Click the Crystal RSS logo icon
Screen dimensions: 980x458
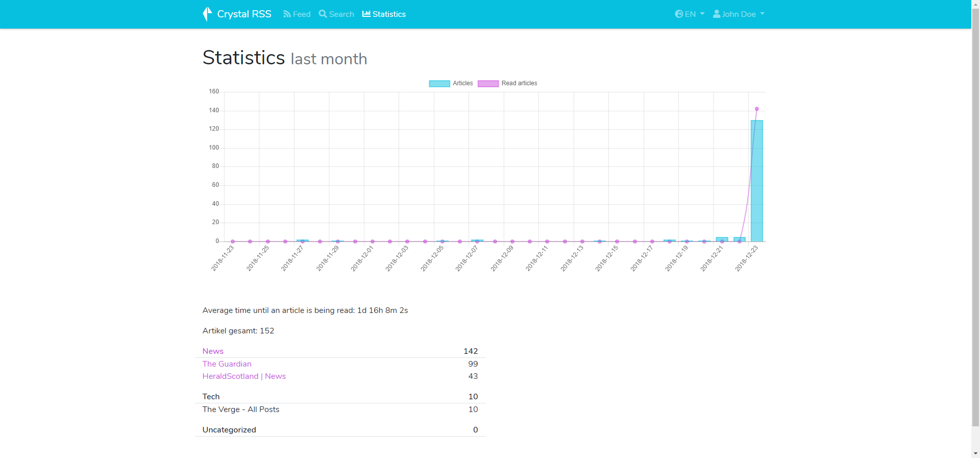click(207, 14)
